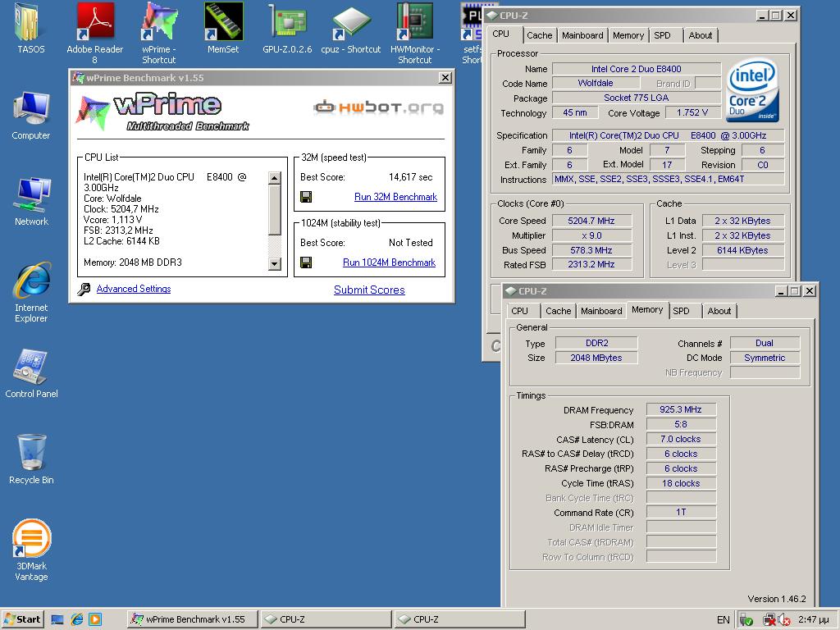Click the floppy save icon beside 32M benchmark

coord(306,197)
